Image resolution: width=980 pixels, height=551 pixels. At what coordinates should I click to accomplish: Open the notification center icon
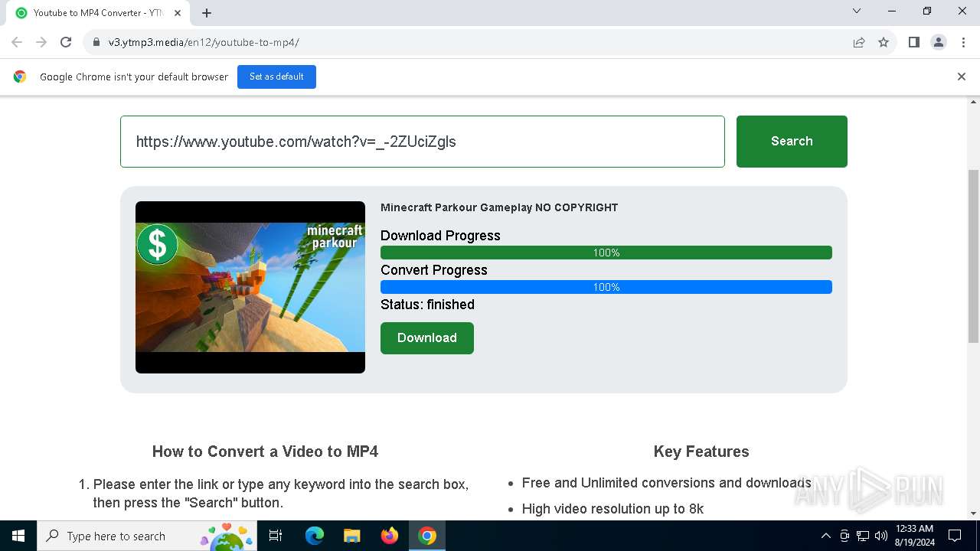pos(955,536)
